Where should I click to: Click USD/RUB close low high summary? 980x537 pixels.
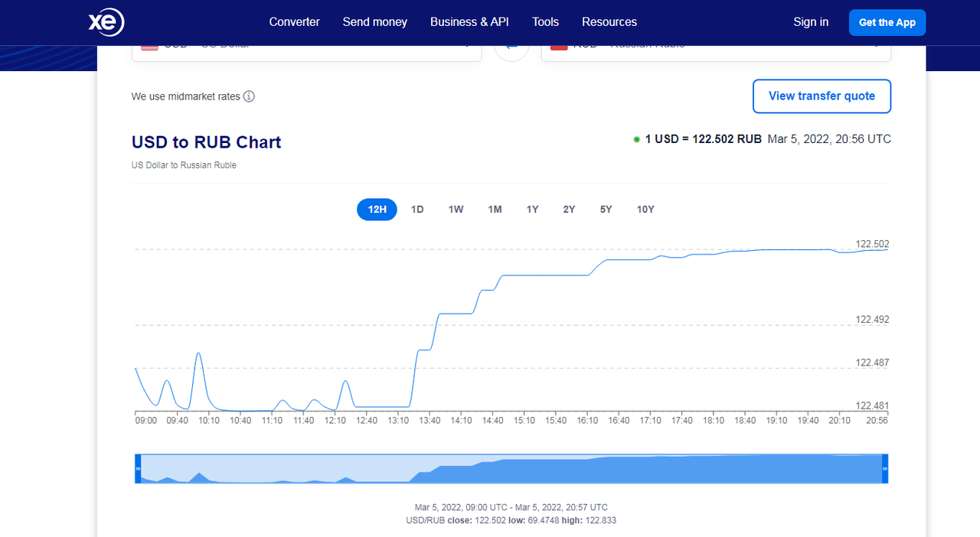coord(511,520)
